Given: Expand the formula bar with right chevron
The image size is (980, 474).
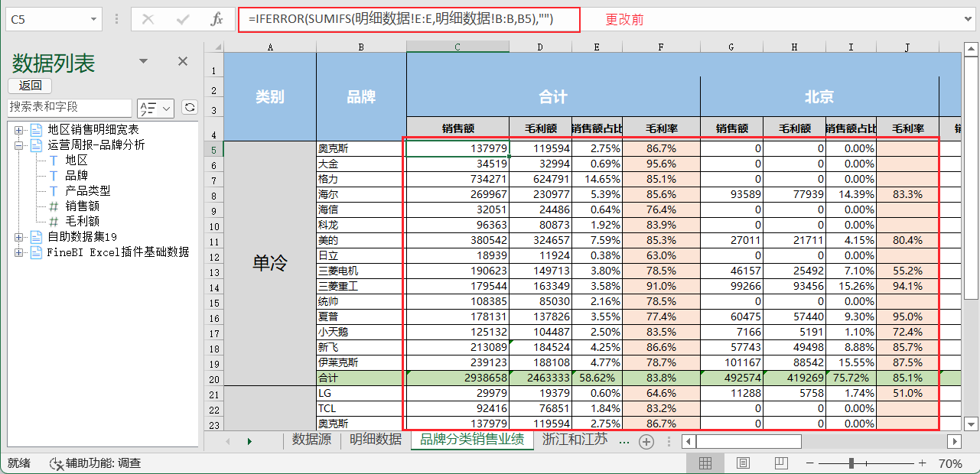Looking at the screenshot, I should click(x=969, y=20).
